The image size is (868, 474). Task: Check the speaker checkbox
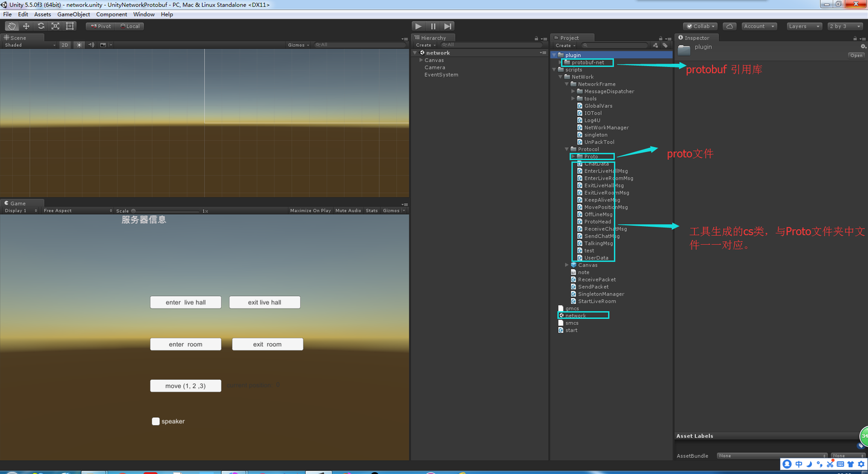click(156, 422)
